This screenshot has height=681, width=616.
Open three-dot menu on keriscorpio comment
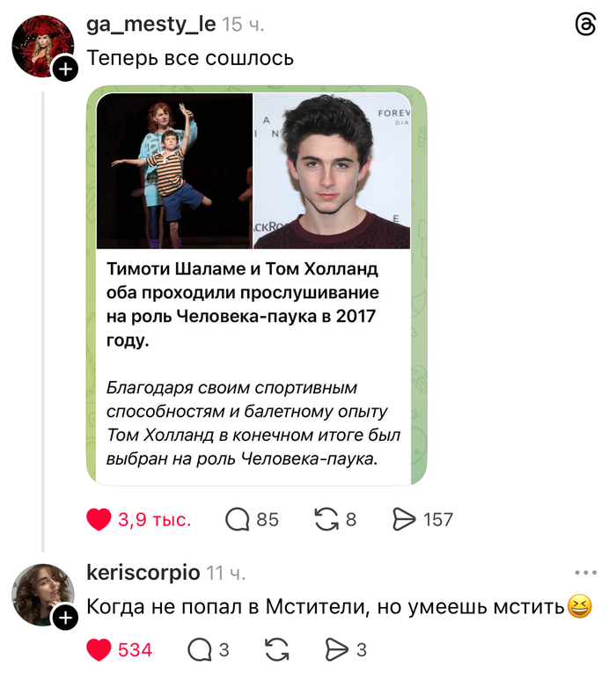(585, 573)
